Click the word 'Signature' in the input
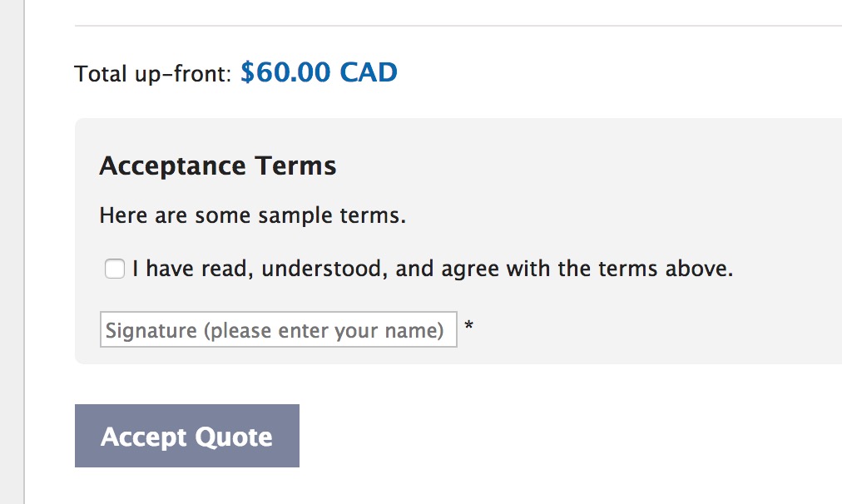The width and height of the screenshot is (842, 504). click(151, 331)
